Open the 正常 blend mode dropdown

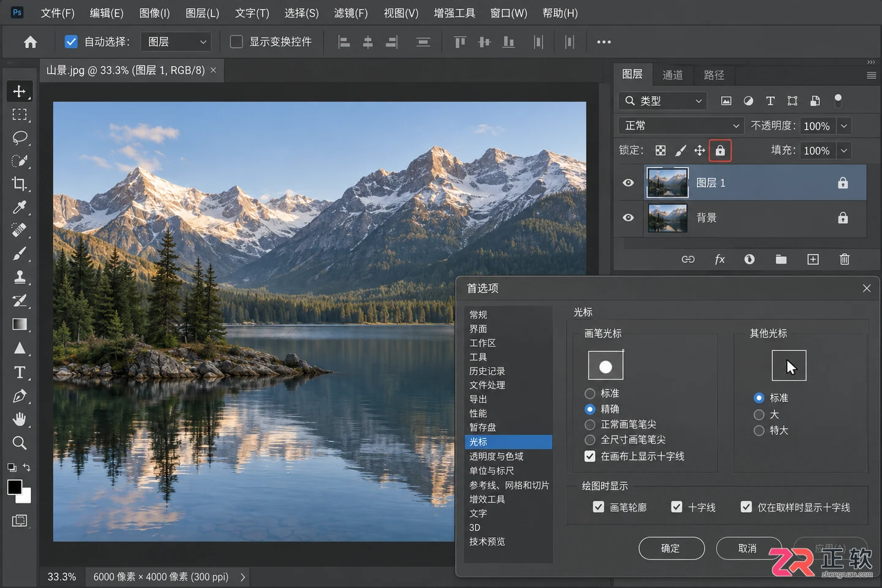pyautogui.click(x=681, y=126)
